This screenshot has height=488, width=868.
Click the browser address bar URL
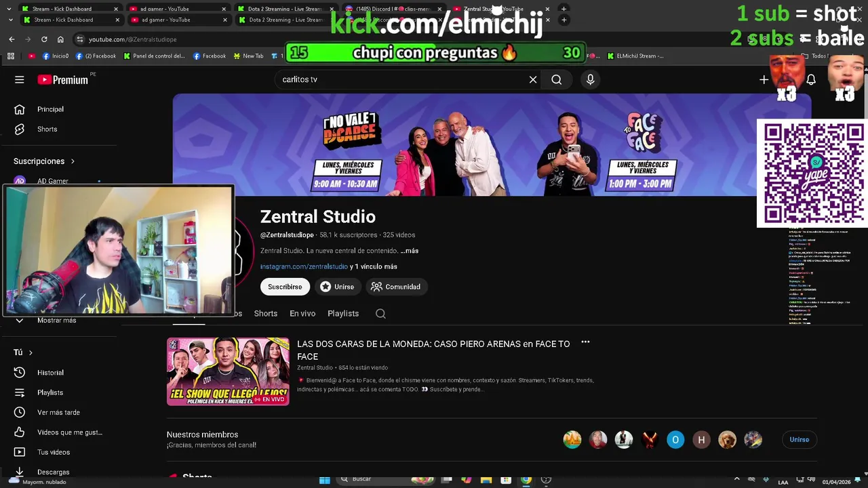coord(132,39)
